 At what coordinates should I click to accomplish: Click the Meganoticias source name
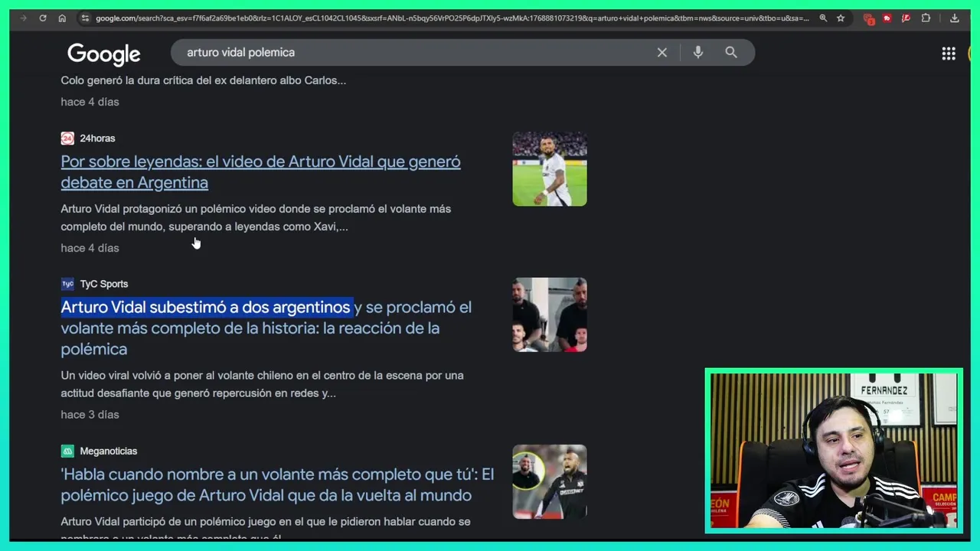109,452
